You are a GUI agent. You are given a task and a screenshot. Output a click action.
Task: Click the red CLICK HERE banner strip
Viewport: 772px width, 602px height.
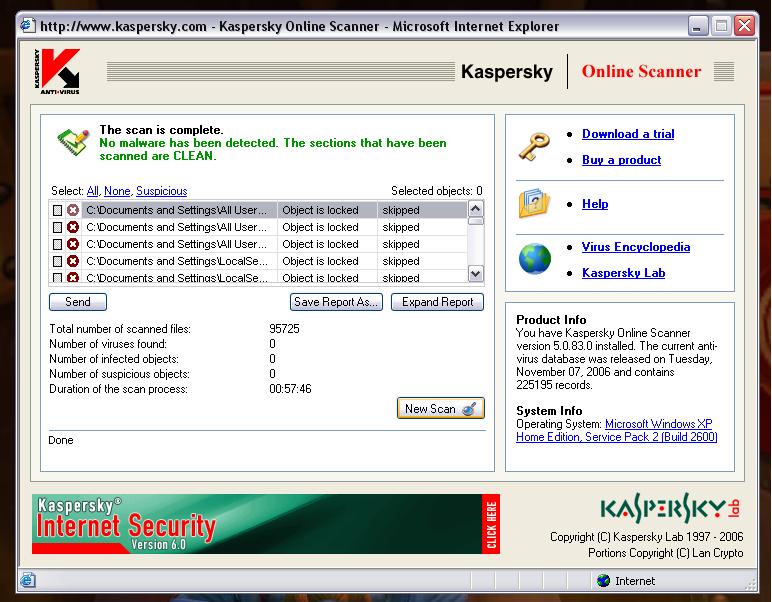click(491, 524)
